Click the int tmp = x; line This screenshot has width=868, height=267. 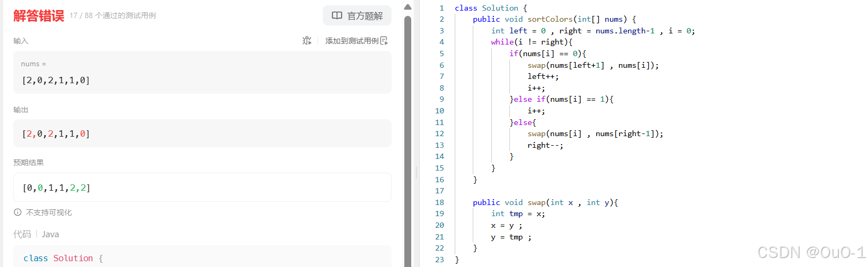click(x=518, y=213)
